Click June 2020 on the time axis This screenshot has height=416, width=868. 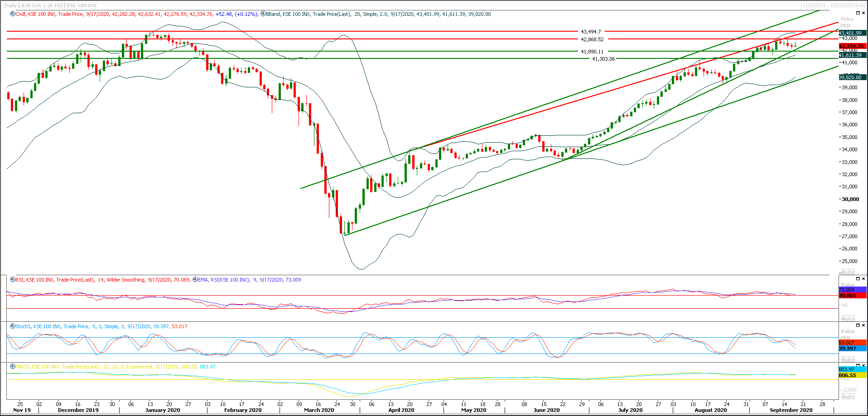pyautogui.click(x=547, y=410)
